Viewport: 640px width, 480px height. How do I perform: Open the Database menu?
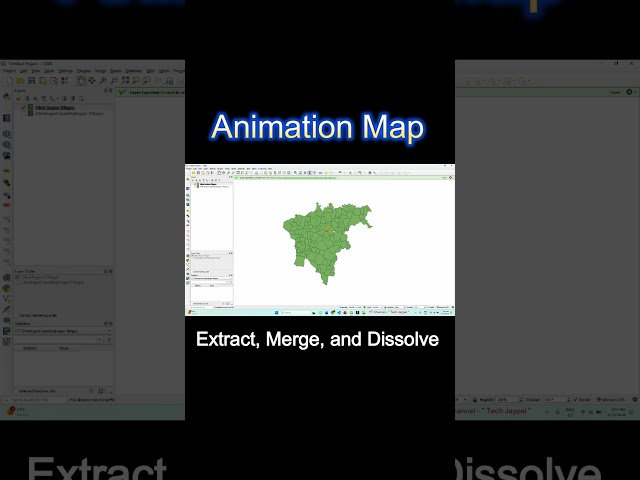coord(134,71)
